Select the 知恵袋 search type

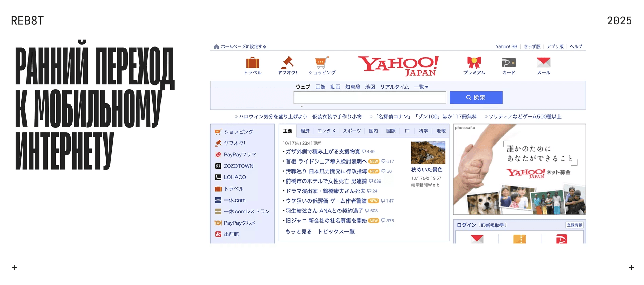tap(353, 87)
